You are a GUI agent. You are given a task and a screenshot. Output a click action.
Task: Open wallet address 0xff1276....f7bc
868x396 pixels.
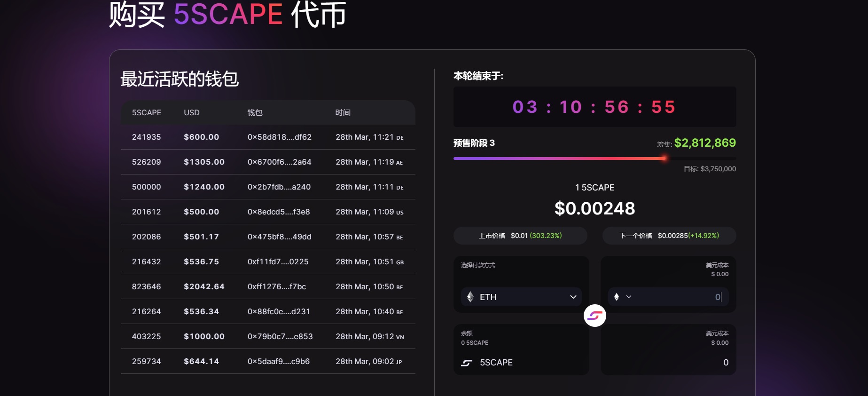[x=277, y=287]
